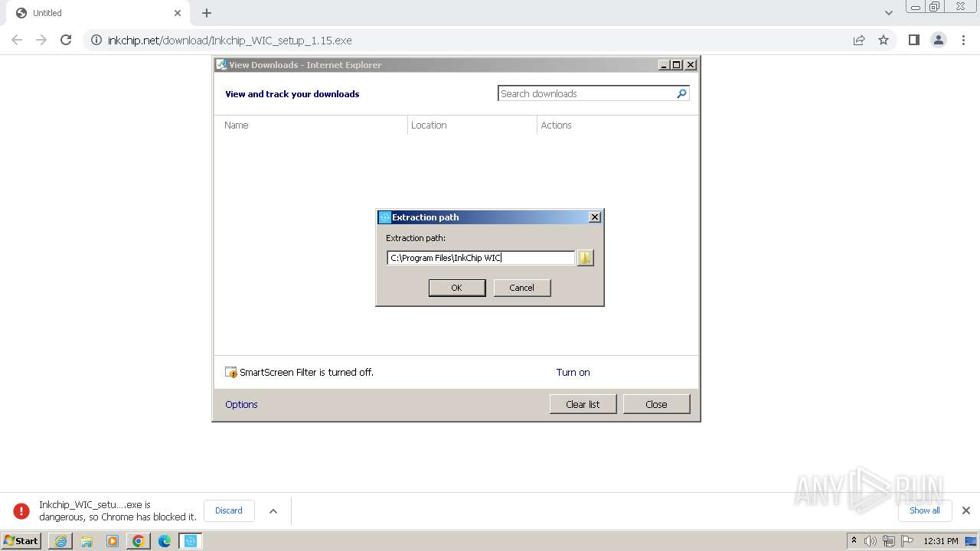This screenshot has width=980, height=551.
Task: Open the Options link in View Downloads
Action: [241, 405]
